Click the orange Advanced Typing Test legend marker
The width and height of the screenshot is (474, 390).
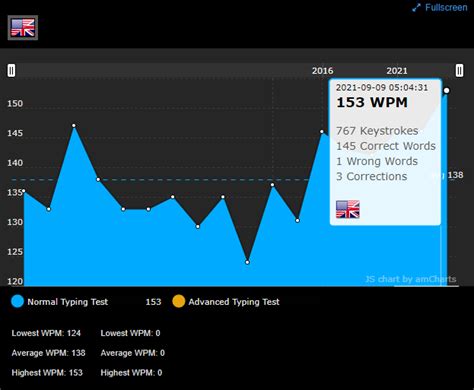179,301
